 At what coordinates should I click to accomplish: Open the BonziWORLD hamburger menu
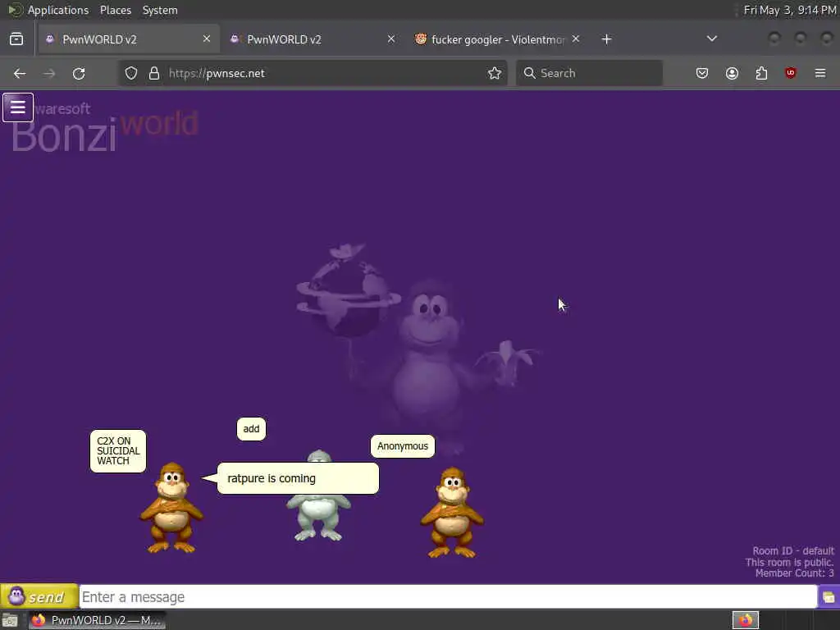[x=18, y=107]
